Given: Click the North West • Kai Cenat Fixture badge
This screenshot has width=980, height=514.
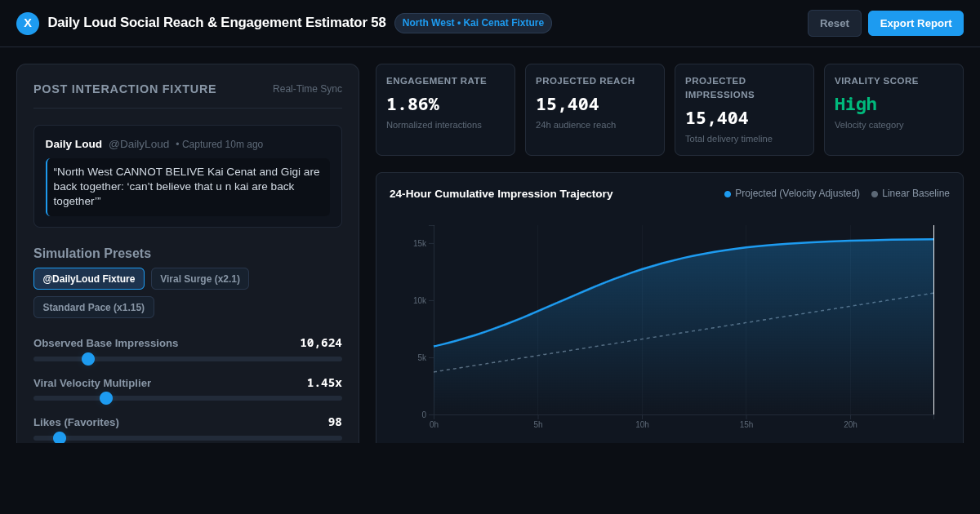Looking at the screenshot, I should tap(473, 23).
